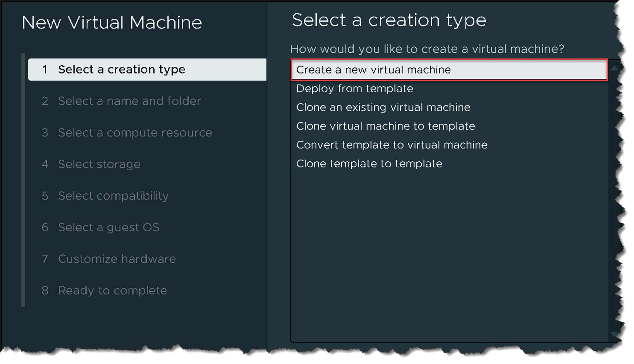Choose 'Deploy from template' option
The image size is (634, 364).
(355, 89)
